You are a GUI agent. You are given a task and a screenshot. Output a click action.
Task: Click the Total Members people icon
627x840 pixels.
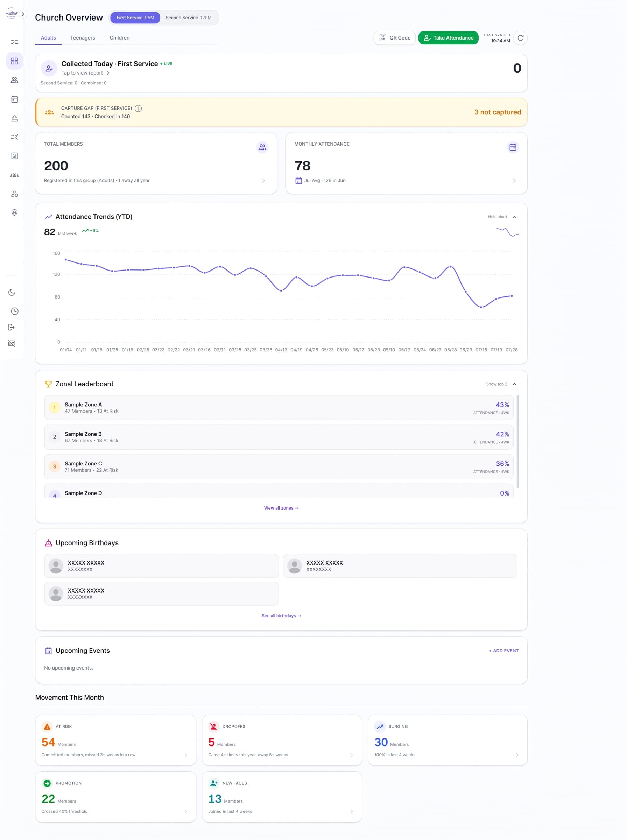pos(262,147)
